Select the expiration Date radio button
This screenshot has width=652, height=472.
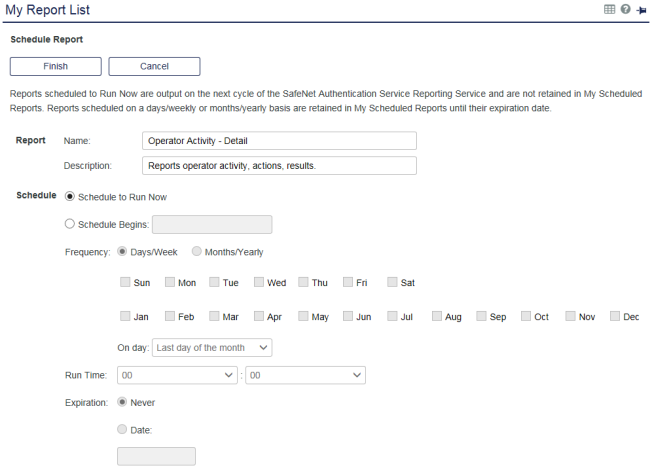point(124,431)
